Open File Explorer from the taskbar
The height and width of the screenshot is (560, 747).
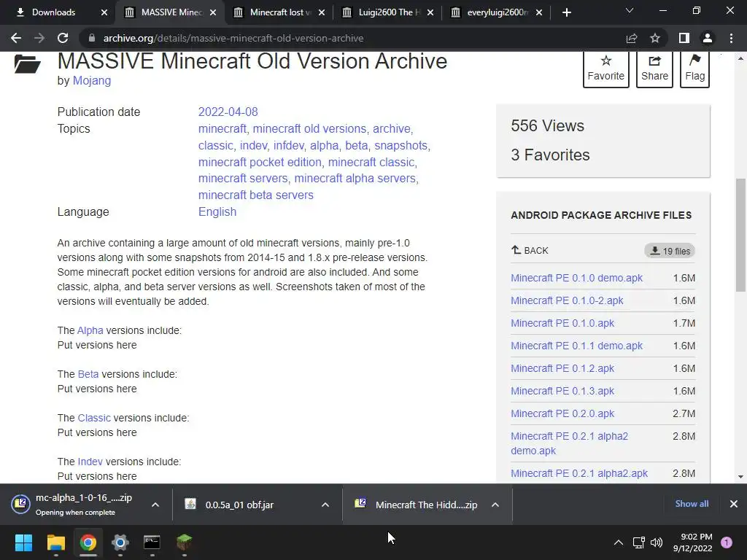(x=55, y=542)
